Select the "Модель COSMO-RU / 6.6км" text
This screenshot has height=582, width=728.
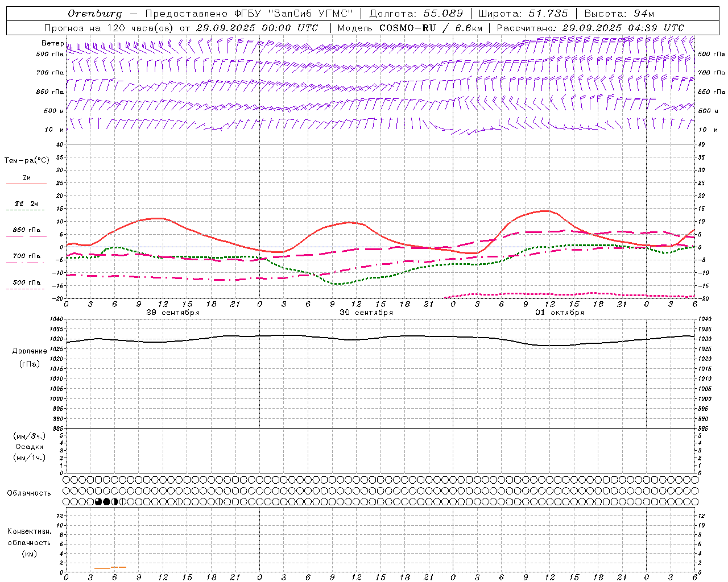[409, 28]
